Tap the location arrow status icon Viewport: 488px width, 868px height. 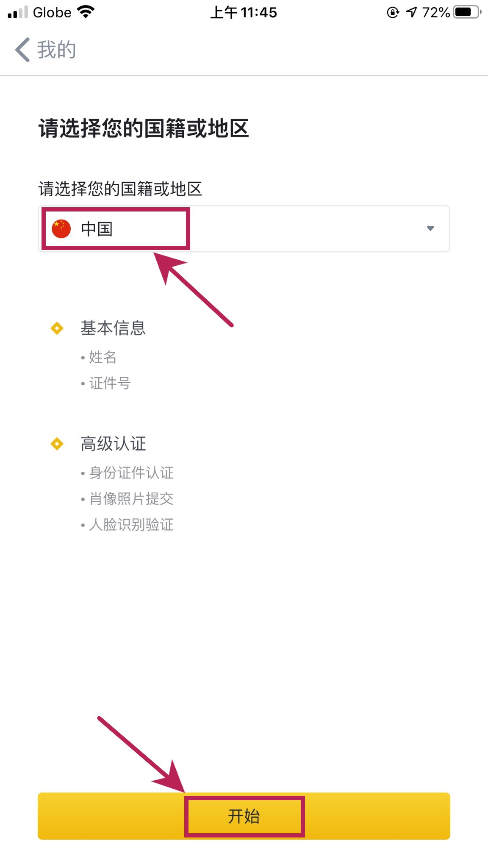(x=411, y=12)
